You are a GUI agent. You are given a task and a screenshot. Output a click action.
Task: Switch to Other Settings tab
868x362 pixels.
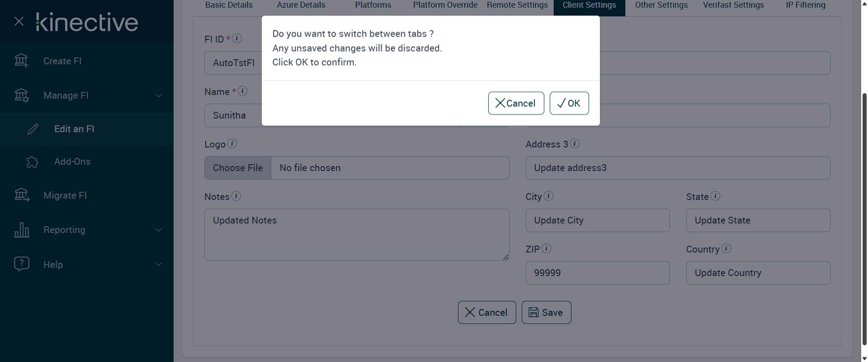661,5
